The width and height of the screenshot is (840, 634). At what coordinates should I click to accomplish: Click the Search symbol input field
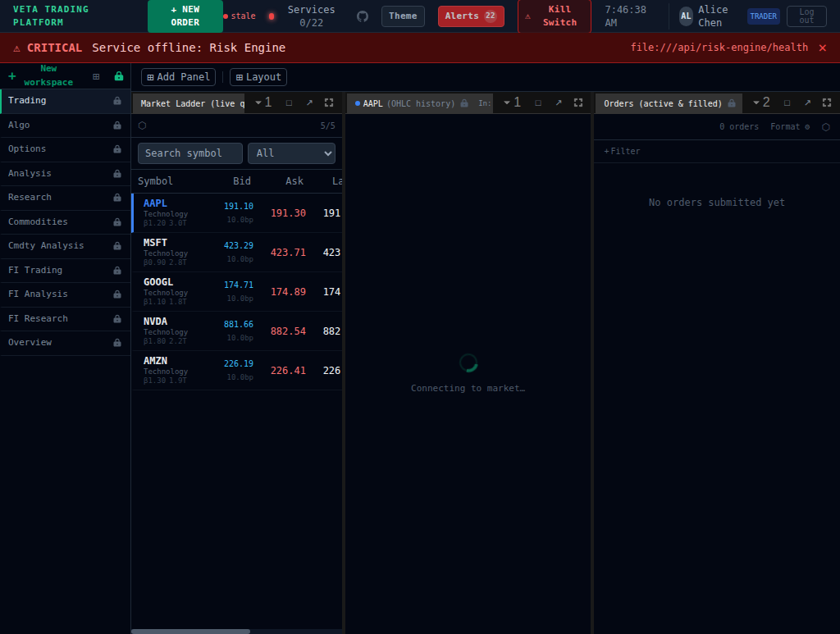(x=190, y=153)
